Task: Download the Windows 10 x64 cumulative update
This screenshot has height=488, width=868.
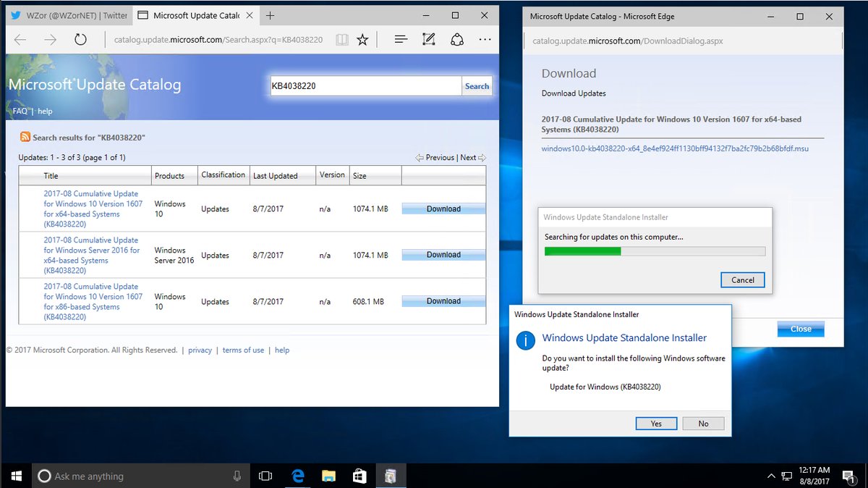Action: click(x=443, y=209)
